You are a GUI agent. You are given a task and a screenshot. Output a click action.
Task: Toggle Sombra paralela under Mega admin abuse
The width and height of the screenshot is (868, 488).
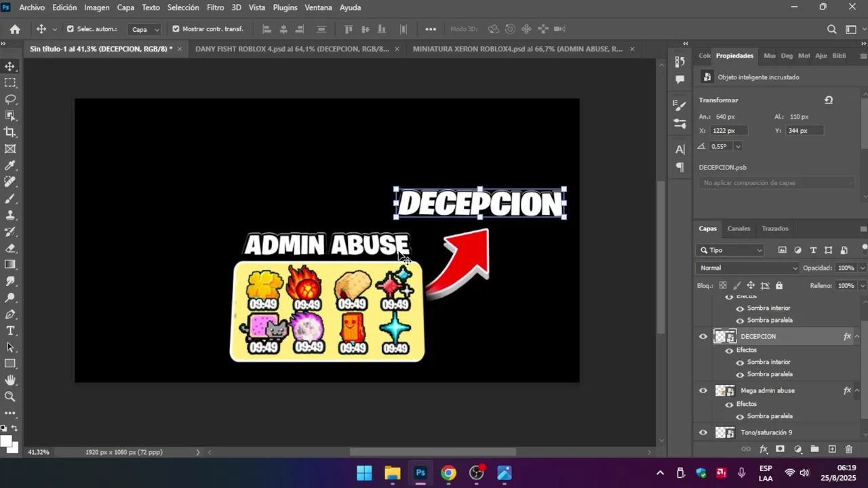click(x=740, y=416)
